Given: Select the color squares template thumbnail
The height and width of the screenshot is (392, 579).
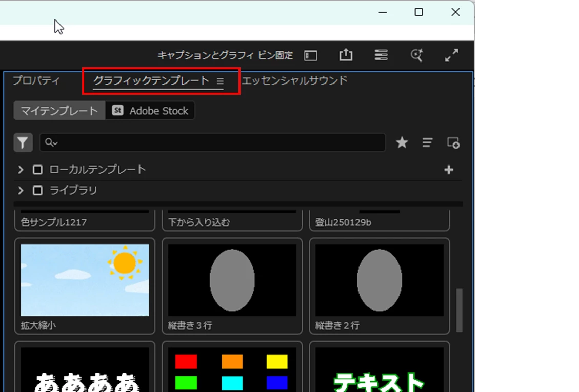Looking at the screenshot, I should click(232, 369).
